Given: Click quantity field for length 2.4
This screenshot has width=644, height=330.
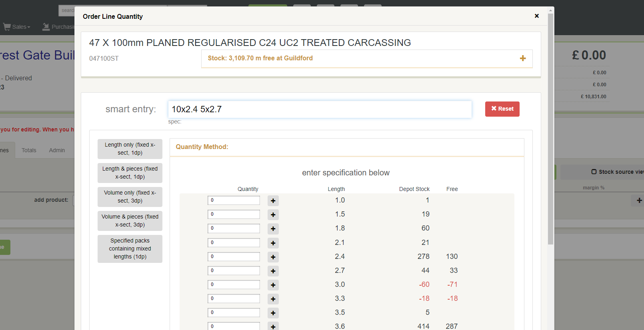Looking at the screenshot, I should (234, 257).
